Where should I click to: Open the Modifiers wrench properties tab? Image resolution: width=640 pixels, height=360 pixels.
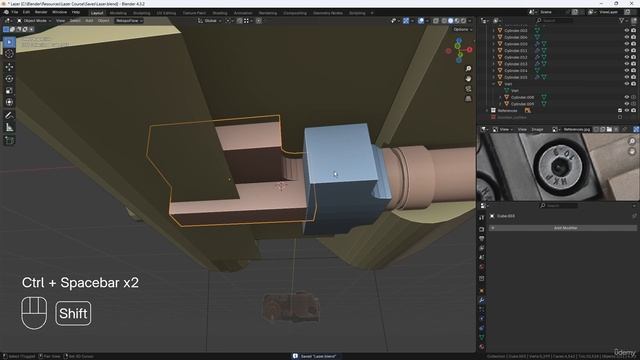point(482,300)
